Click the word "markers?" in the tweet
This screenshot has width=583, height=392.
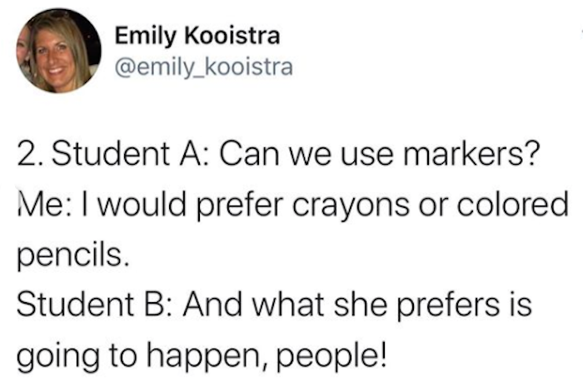pos(471,154)
